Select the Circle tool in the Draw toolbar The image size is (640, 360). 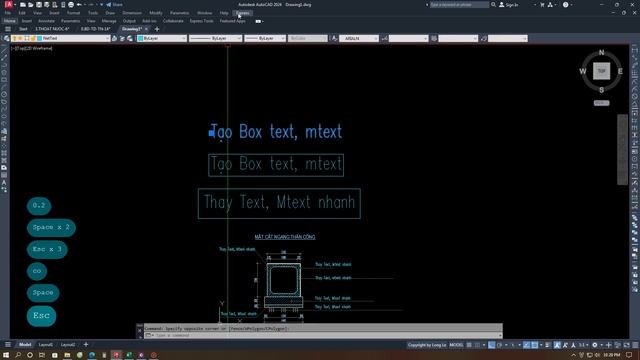coord(4,94)
